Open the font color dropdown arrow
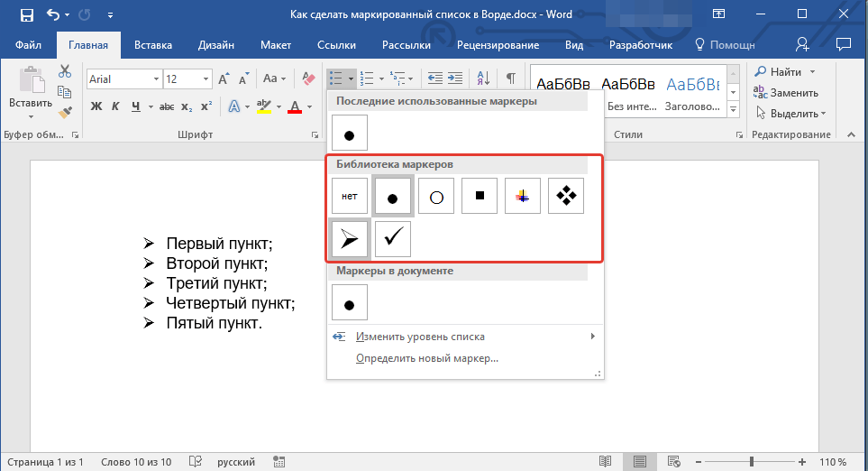 click(x=309, y=106)
